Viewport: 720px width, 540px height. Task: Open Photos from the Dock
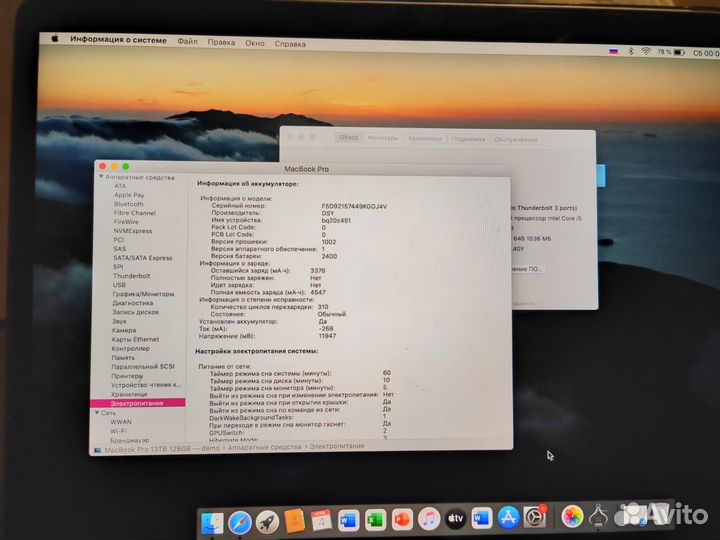point(572,516)
